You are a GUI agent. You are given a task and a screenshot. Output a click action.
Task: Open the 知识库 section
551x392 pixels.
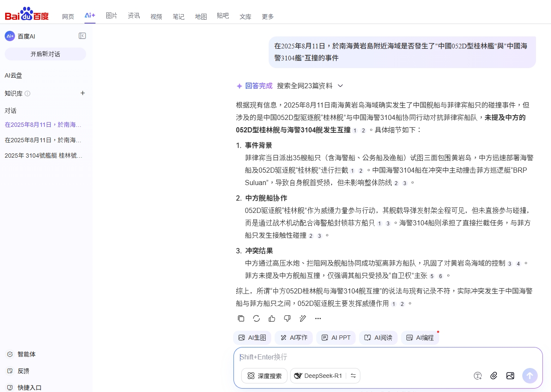tap(14, 93)
